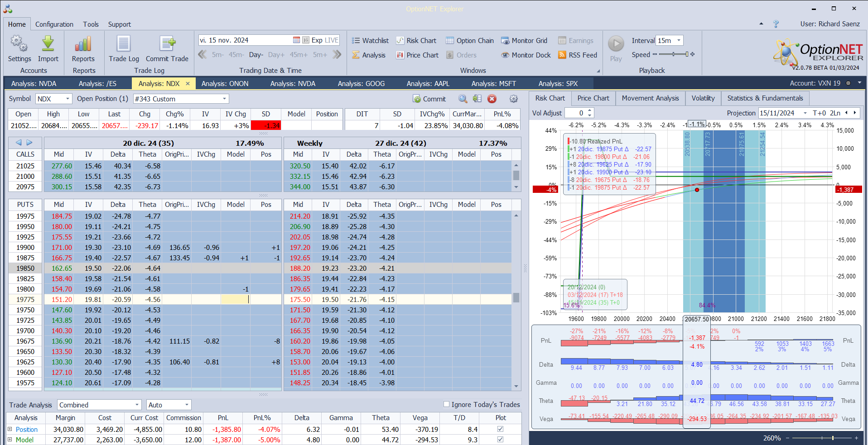868x445 pixels.
Task: Open the Support ribbon tab
Action: click(x=119, y=24)
